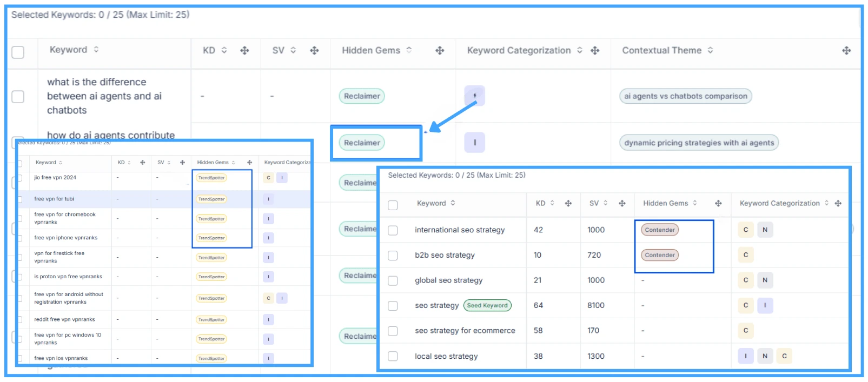Check the seo strategy seed keyword row
This screenshot has width=868, height=382.
tap(393, 306)
